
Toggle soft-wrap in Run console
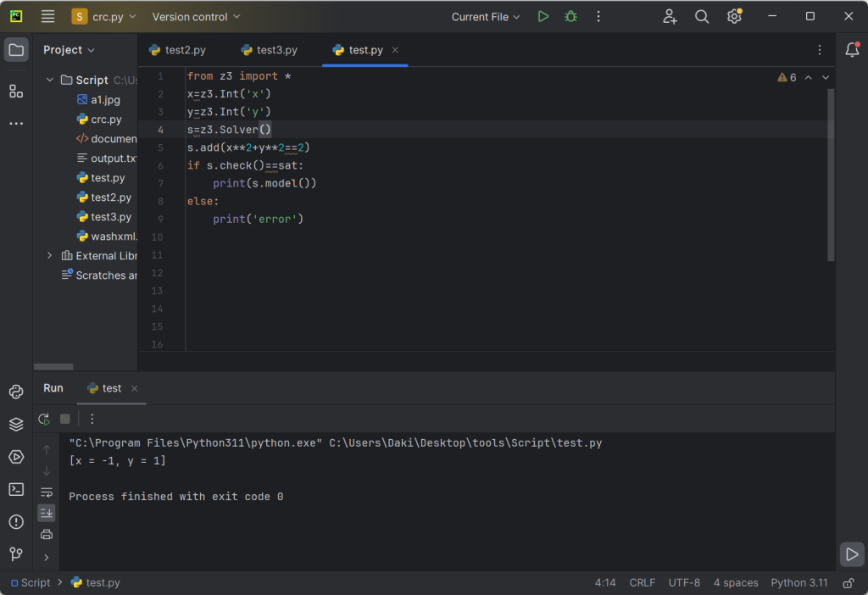pos(47,492)
